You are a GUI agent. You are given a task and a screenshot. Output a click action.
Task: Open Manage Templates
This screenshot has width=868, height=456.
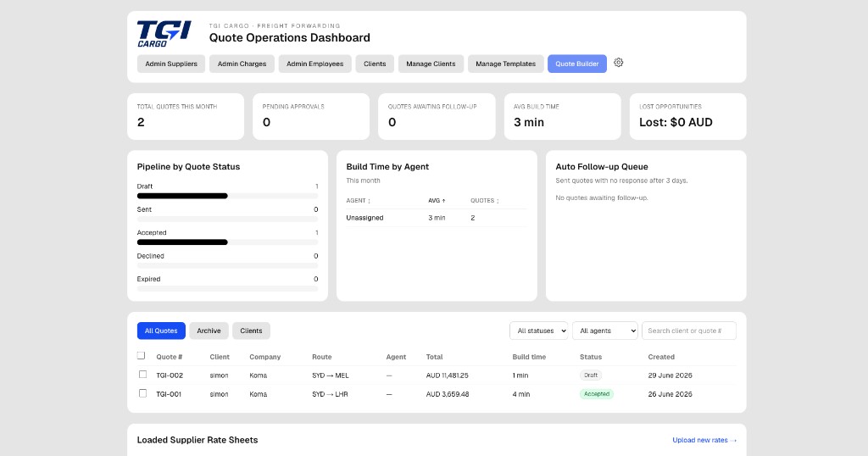505,64
